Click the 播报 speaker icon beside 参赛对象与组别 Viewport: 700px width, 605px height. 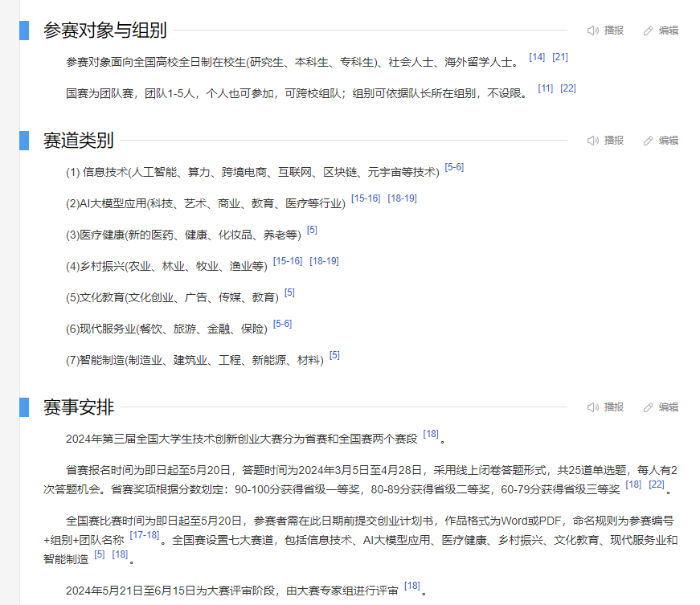click(593, 31)
